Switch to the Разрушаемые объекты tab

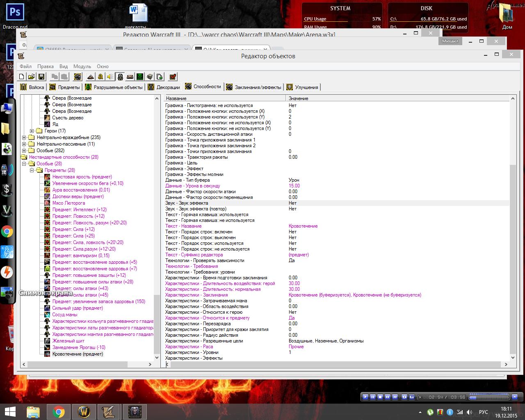click(114, 87)
